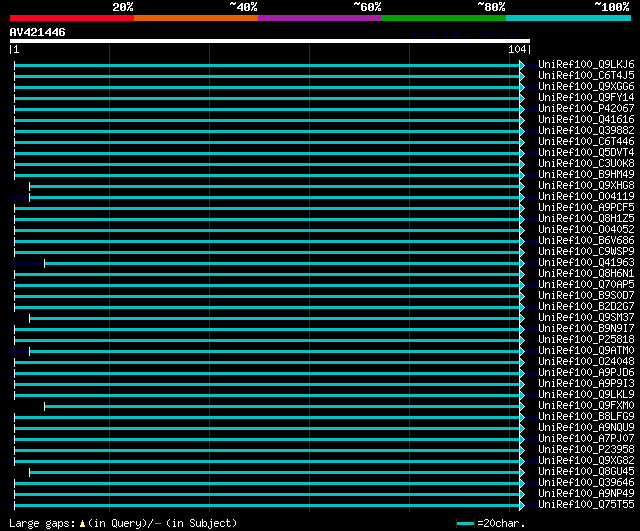Select the UniRef100_Q8H6N1 label

[586, 274]
